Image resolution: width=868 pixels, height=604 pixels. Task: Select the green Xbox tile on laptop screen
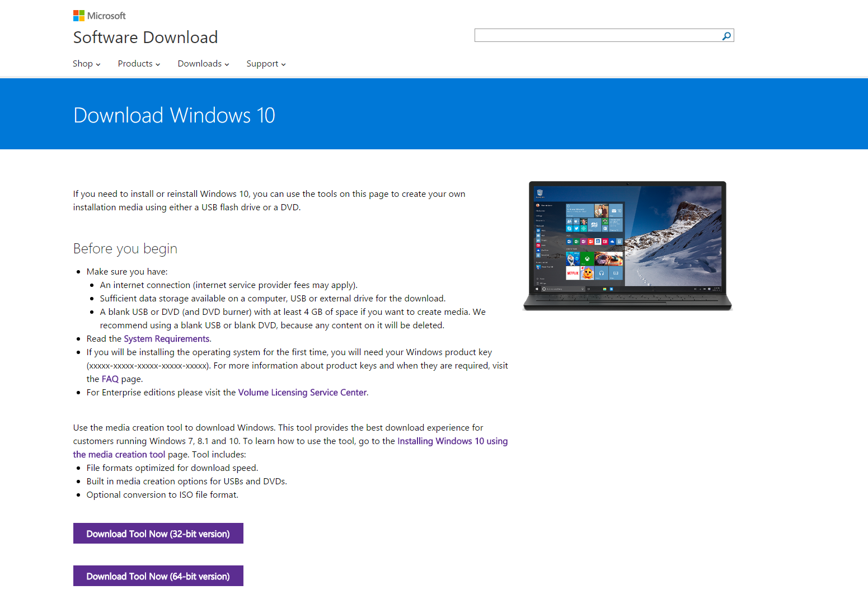point(587,259)
